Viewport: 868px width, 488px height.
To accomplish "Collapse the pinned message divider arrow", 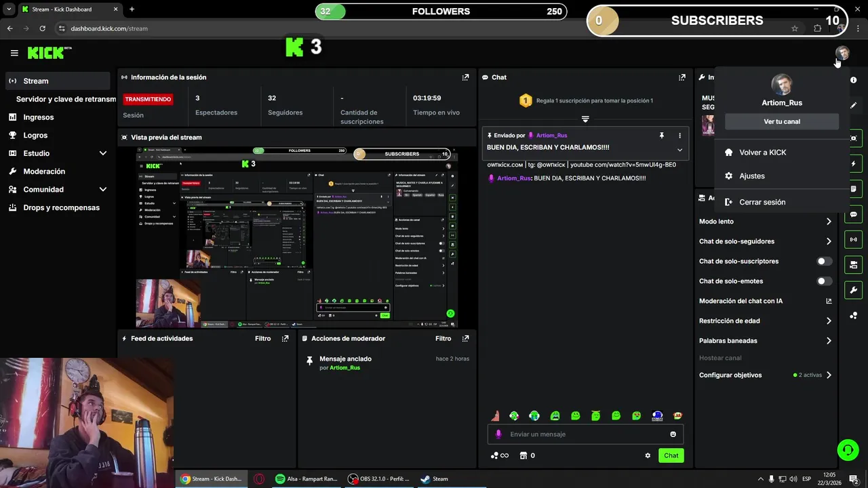I will tap(585, 119).
